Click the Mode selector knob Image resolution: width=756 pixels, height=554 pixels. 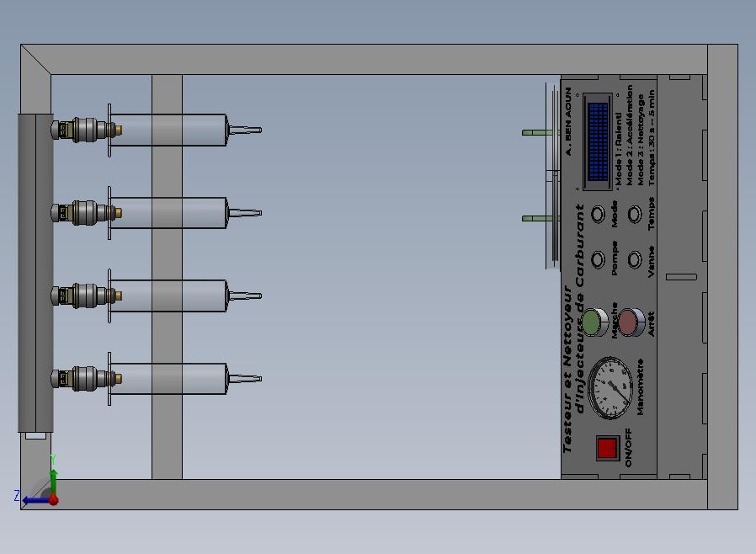(x=598, y=214)
